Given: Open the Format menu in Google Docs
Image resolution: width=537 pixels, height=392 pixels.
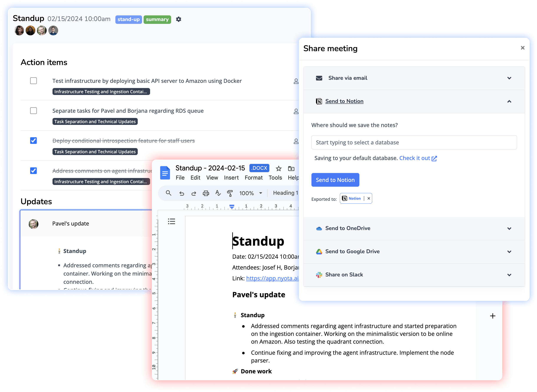Looking at the screenshot, I should point(253,179).
